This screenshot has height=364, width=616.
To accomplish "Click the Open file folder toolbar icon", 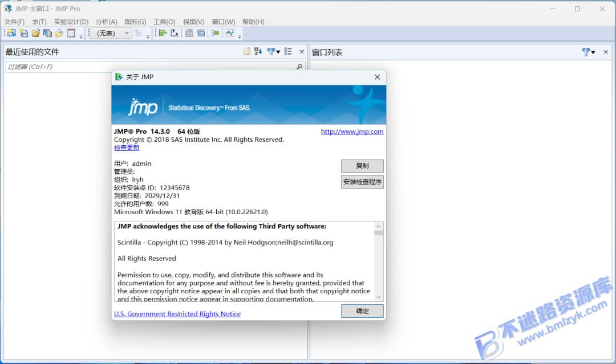I will [36, 33].
